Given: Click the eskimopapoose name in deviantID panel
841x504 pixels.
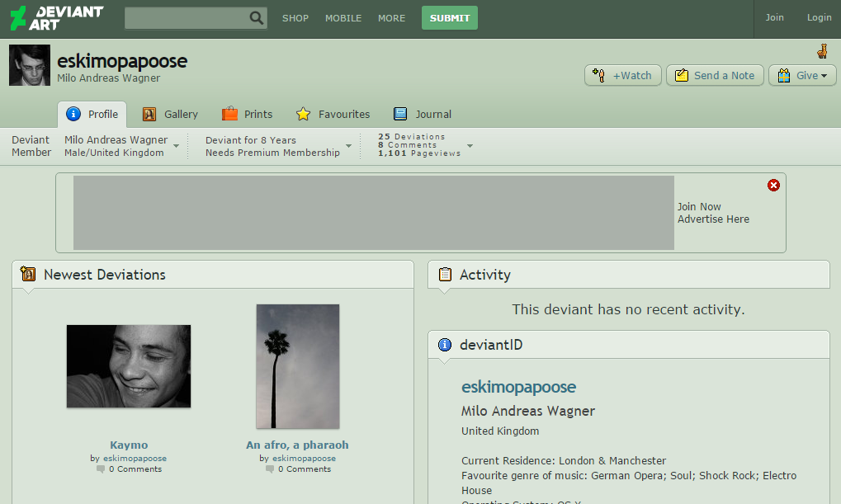Looking at the screenshot, I should [518, 387].
